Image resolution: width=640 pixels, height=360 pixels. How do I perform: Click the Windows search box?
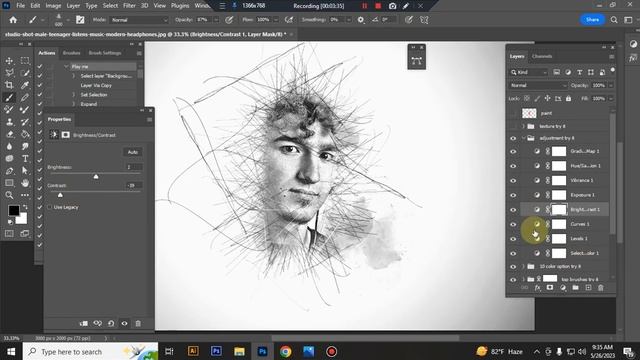point(91,351)
